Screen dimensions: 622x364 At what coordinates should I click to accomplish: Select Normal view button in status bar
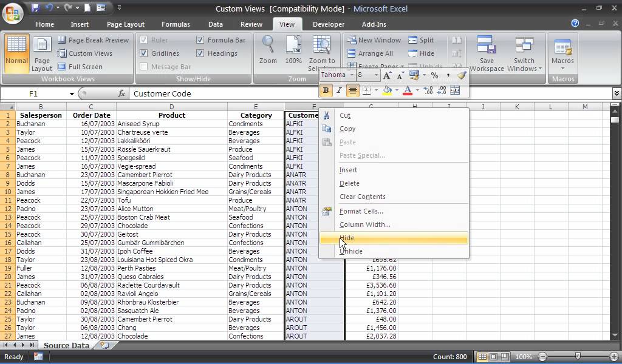tap(482, 357)
